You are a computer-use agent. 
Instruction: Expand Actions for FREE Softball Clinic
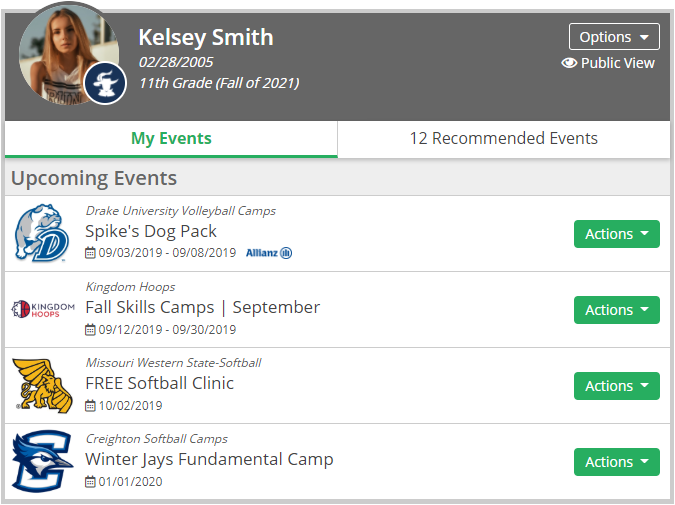coord(616,386)
